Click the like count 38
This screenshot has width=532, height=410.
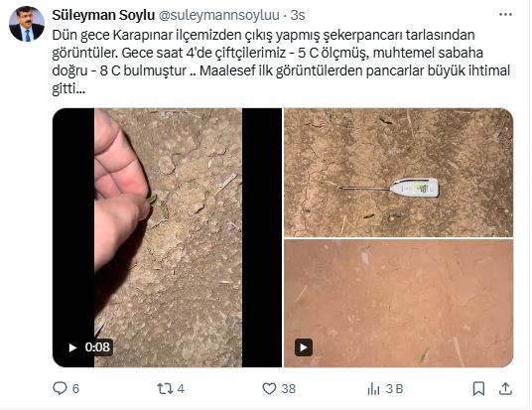coord(289,389)
